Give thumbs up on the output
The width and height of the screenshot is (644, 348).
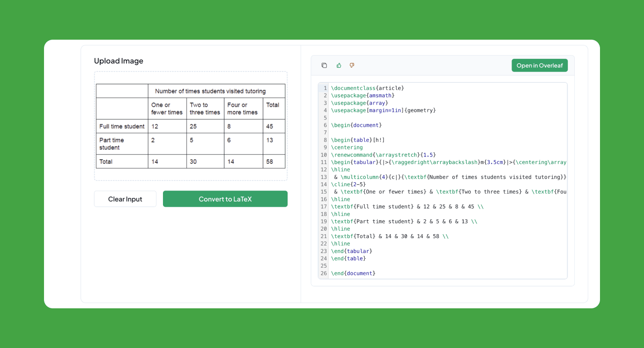tap(339, 65)
